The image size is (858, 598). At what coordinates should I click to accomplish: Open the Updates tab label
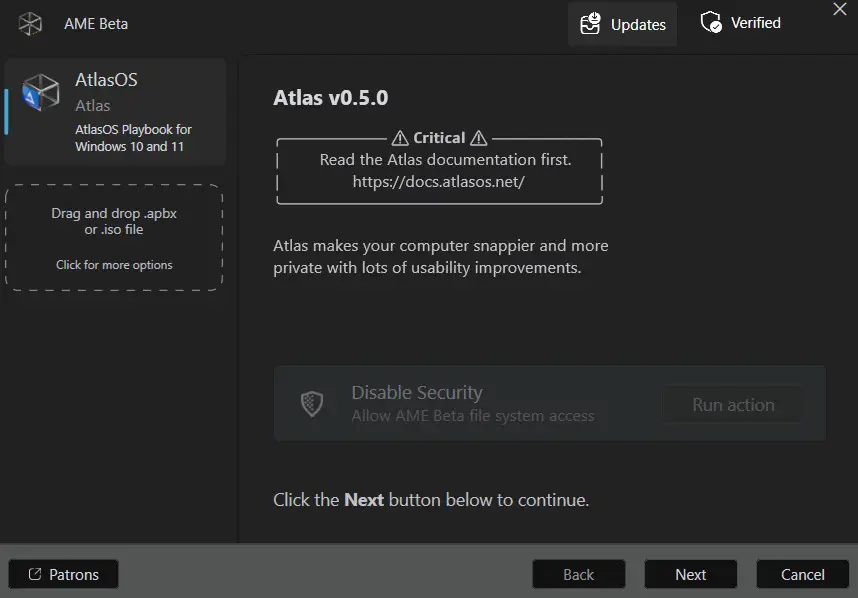[x=638, y=25]
